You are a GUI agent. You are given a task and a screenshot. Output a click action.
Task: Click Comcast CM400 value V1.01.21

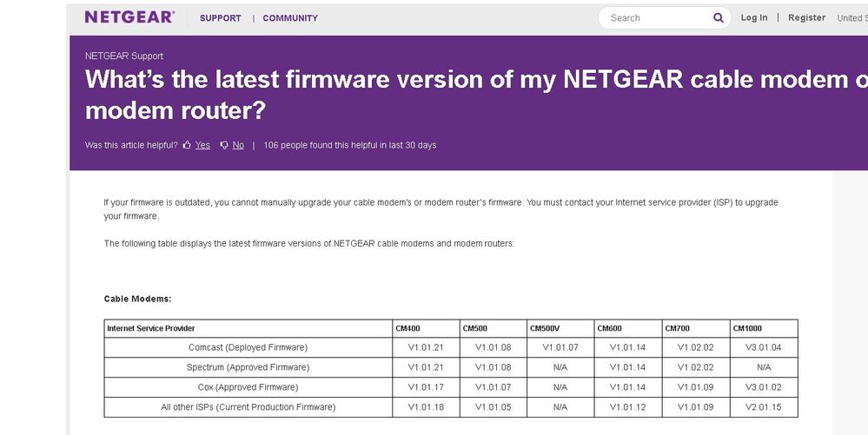(426, 347)
